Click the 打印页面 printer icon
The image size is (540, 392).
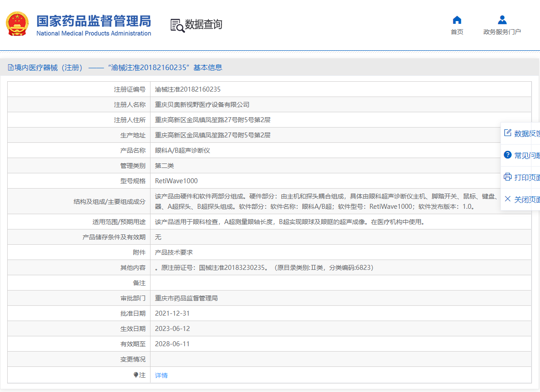click(508, 177)
